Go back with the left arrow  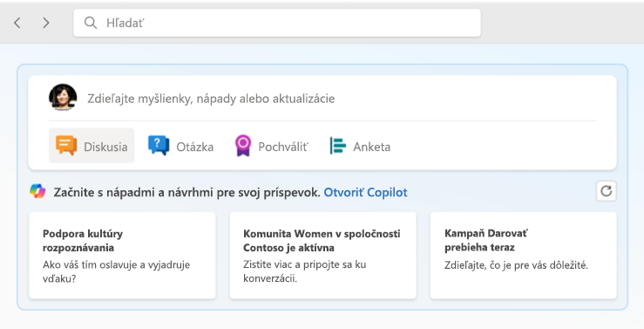17,23
